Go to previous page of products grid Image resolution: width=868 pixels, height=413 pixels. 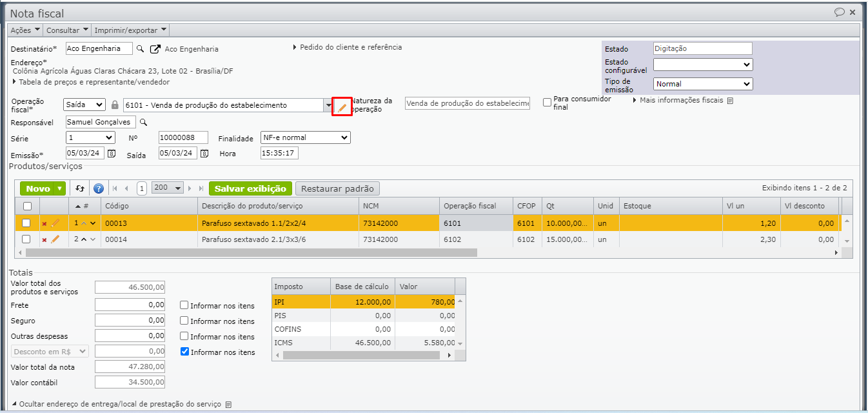click(x=126, y=188)
